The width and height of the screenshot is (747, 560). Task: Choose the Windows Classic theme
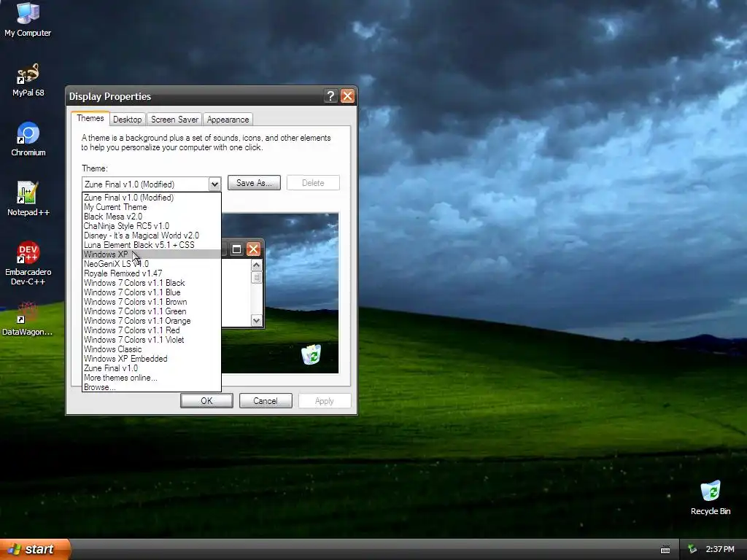(152, 349)
